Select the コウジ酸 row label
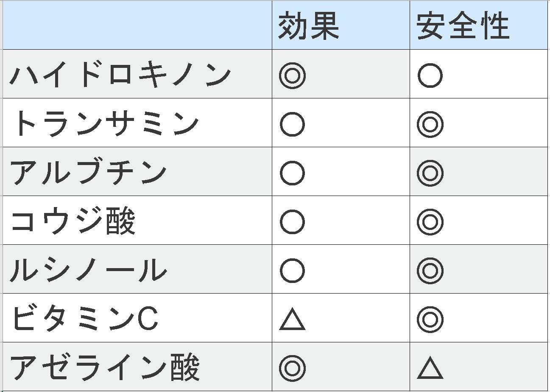Screen dimensions: 550x392 click(x=73, y=221)
